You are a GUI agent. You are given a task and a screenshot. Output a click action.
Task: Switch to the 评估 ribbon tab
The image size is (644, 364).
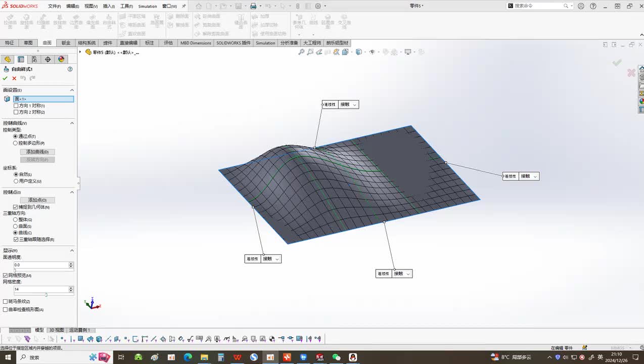pos(168,43)
